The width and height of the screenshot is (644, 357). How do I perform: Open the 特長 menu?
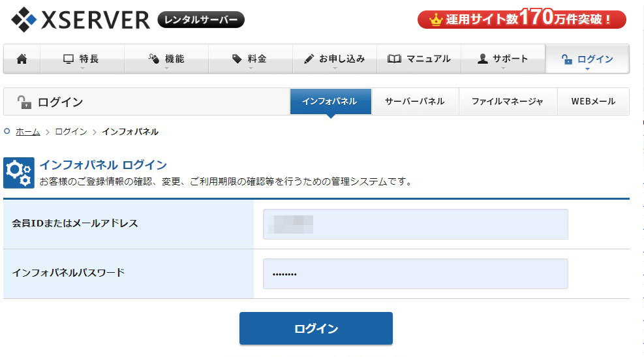click(82, 59)
